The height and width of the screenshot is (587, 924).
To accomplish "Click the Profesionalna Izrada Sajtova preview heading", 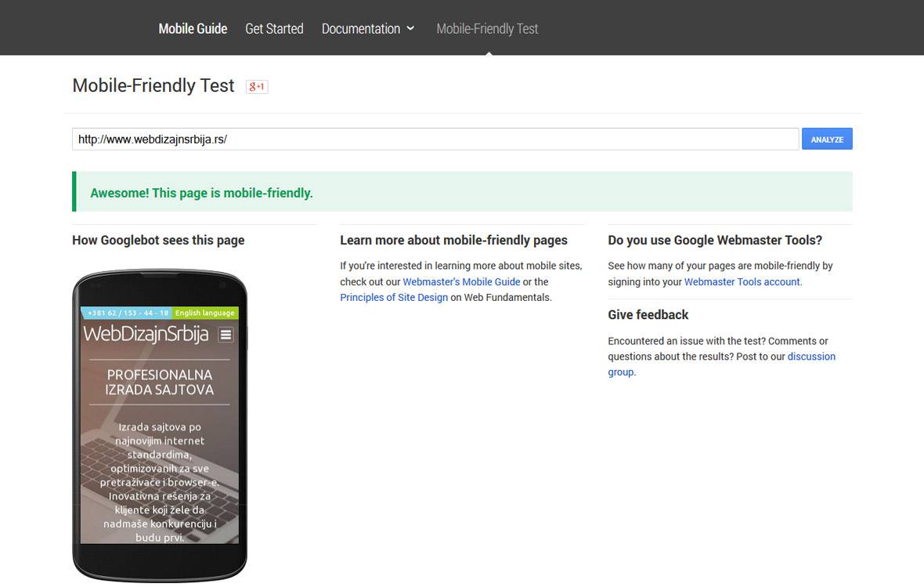I will pyautogui.click(x=160, y=382).
